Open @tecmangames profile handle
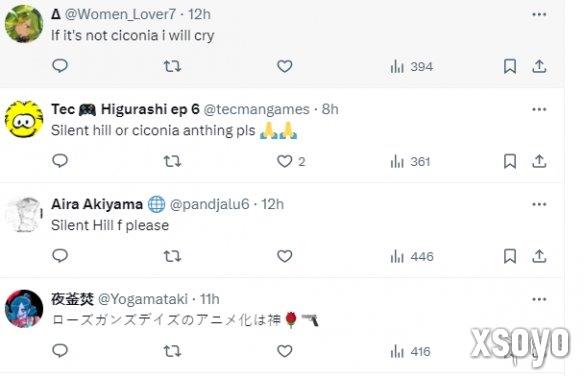The width and height of the screenshot is (584, 376). point(257,109)
